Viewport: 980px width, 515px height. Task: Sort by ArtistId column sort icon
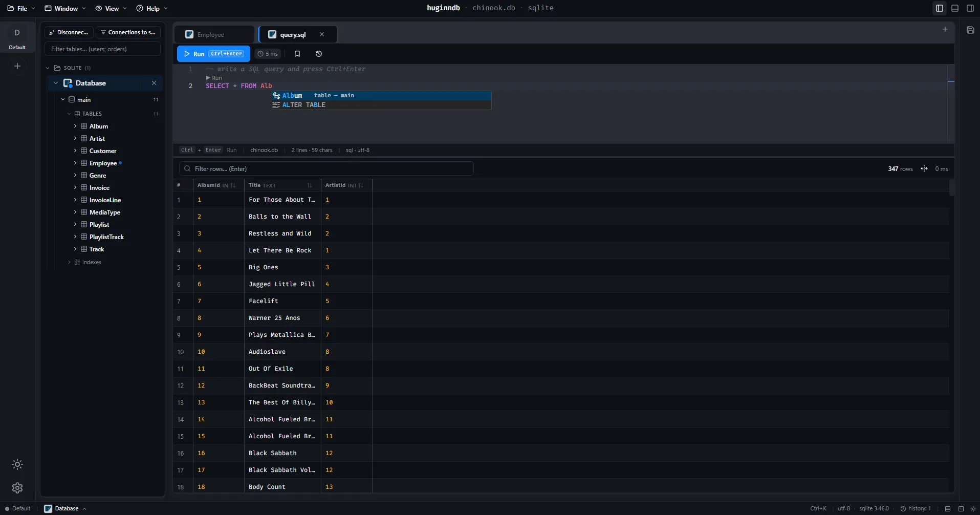[361, 185]
